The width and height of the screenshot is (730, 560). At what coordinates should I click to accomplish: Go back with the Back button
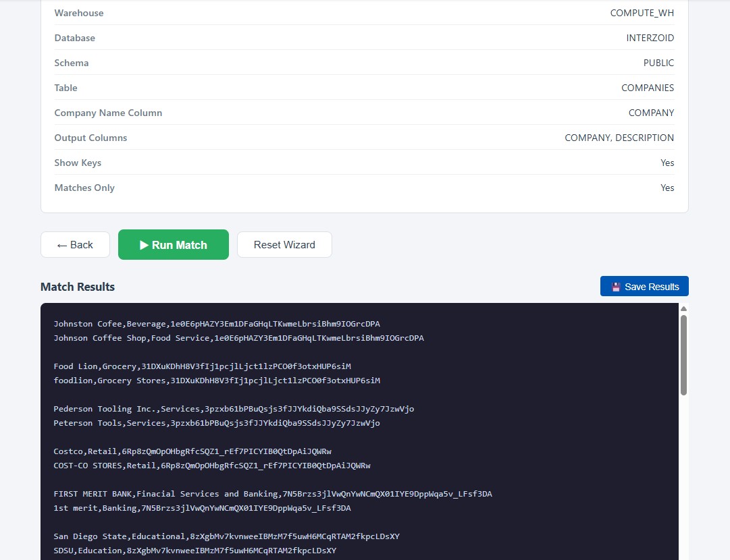tap(75, 245)
